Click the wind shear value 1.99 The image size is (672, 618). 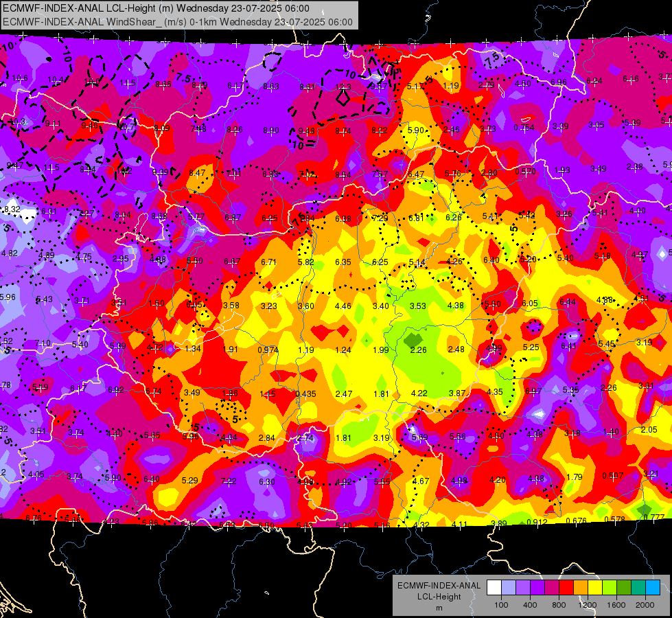(x=380, y=350)
